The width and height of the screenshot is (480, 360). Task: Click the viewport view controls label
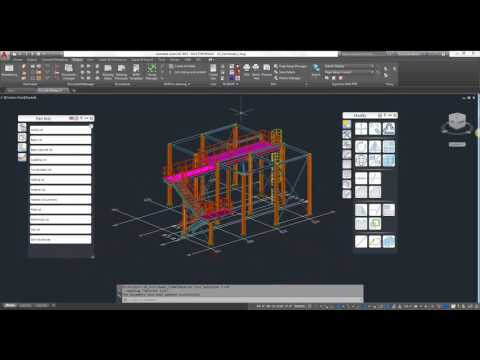pos(19,98)
